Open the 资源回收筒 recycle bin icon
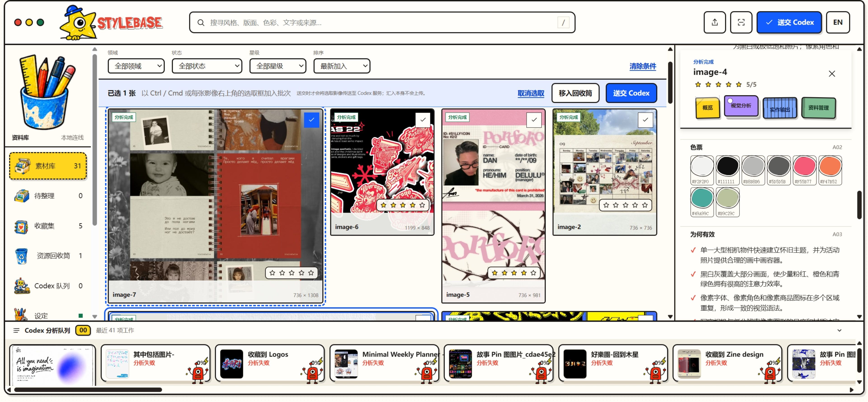This screenshot has width=868, height=402. point(21,256)
